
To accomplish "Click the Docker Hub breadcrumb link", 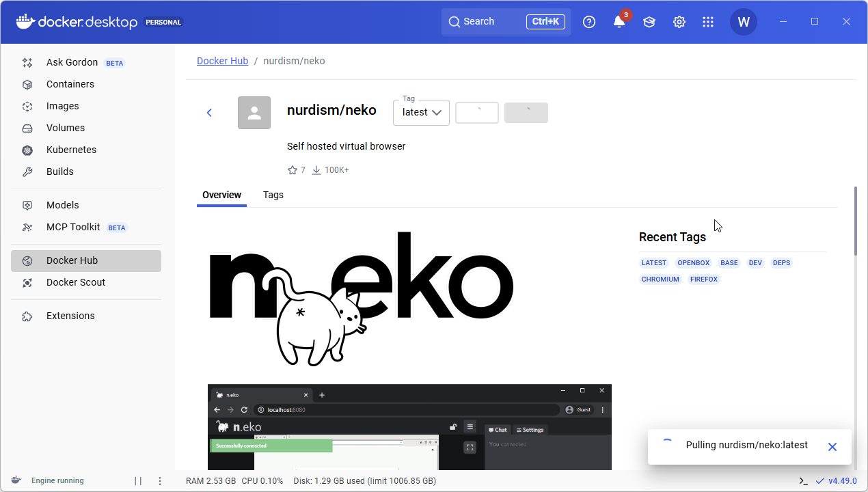I will point(222,61).
